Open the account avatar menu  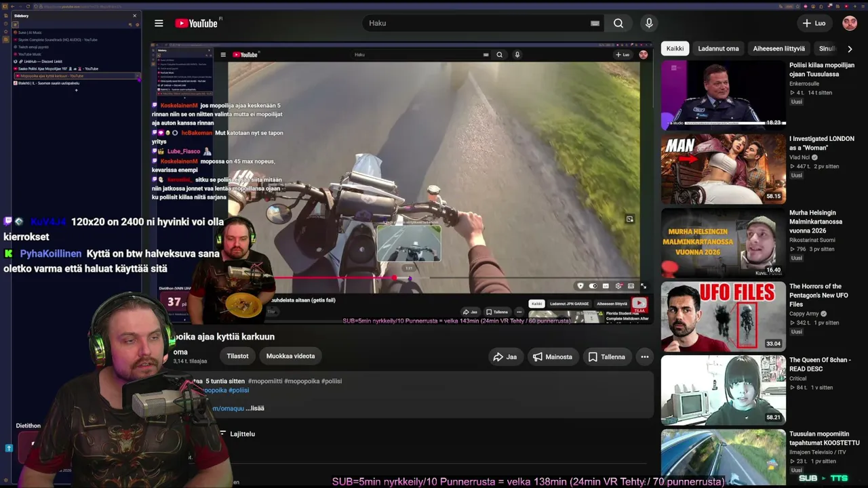coord(850,23)
